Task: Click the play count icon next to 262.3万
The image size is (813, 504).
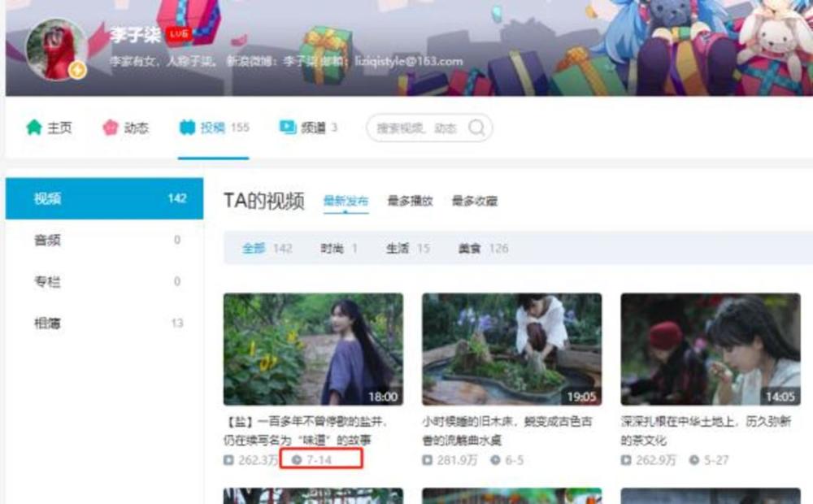Action: coord(228,460)
